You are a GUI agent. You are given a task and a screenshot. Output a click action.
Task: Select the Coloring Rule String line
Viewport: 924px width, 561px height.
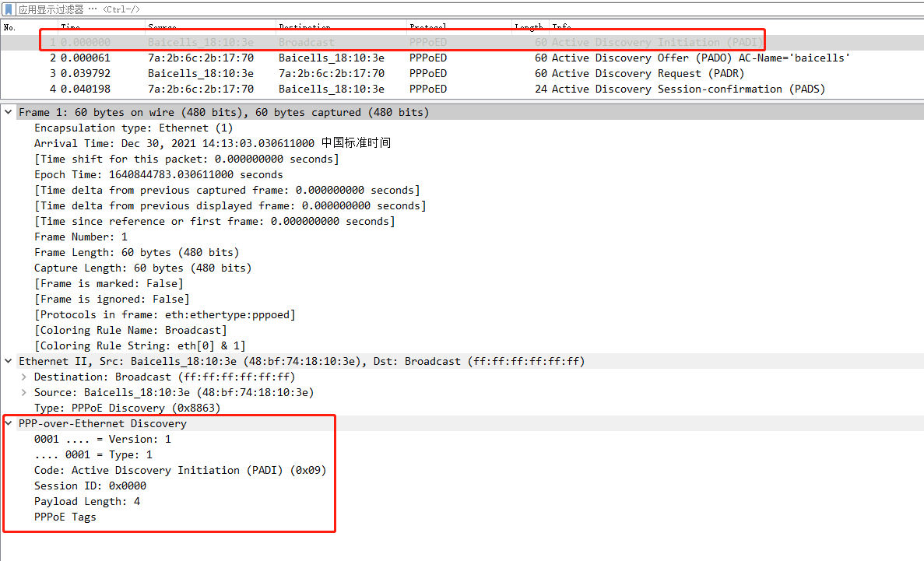pyautogui.click(x=139, y=346)
